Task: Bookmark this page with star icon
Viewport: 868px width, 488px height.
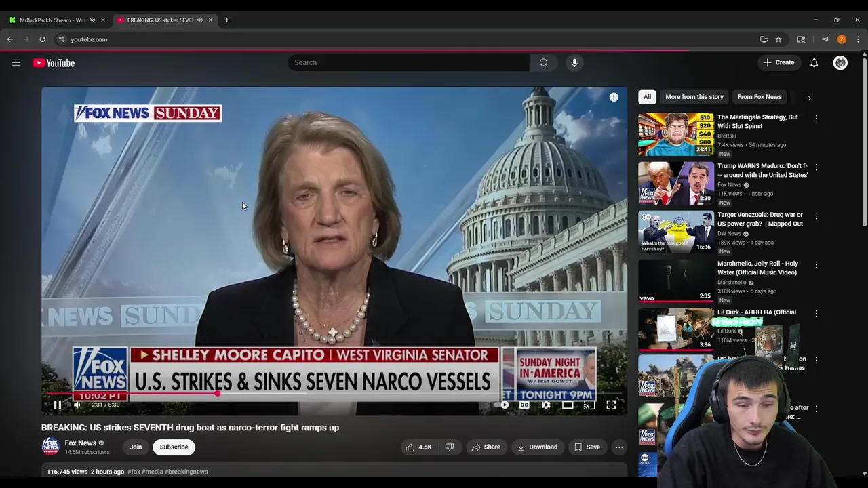Action: (778, 39)
